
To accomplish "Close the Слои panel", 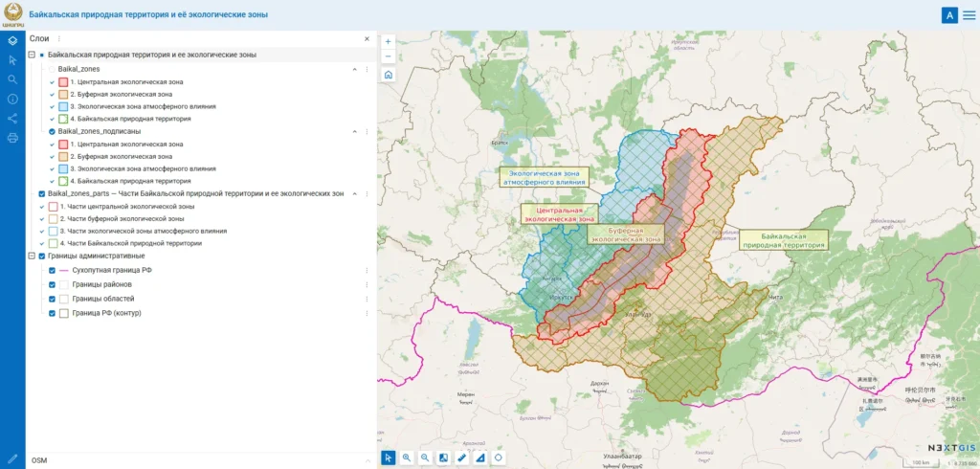I will coord(367,39).
